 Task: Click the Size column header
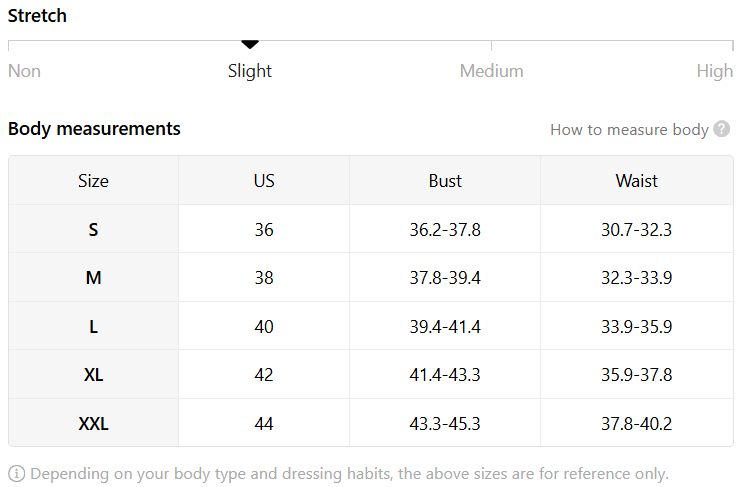pyautogui.click(x=93, y=181)
